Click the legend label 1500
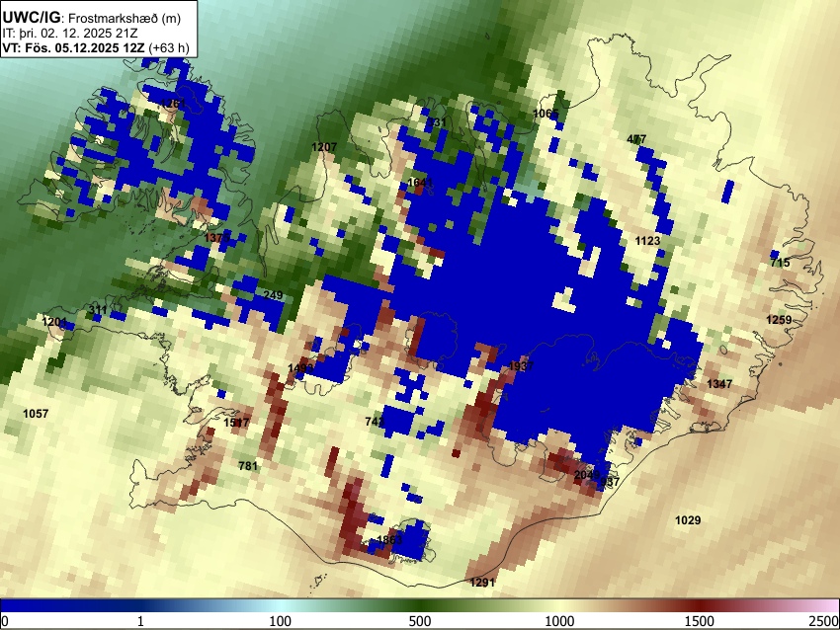 coord(700,621)
